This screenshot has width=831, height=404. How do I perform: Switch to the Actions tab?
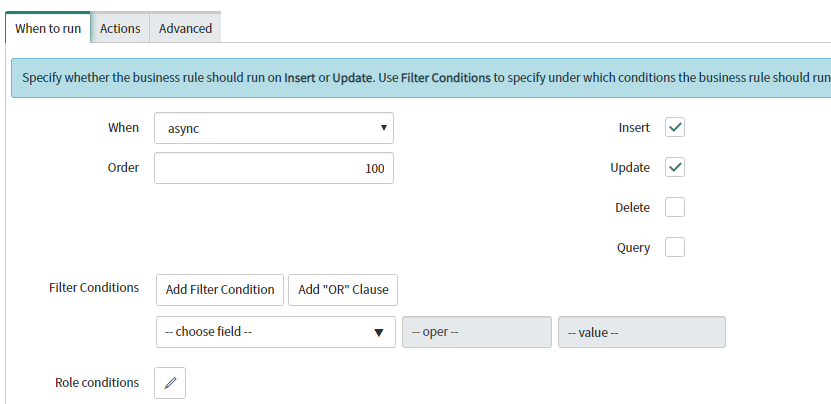point(120,29)
